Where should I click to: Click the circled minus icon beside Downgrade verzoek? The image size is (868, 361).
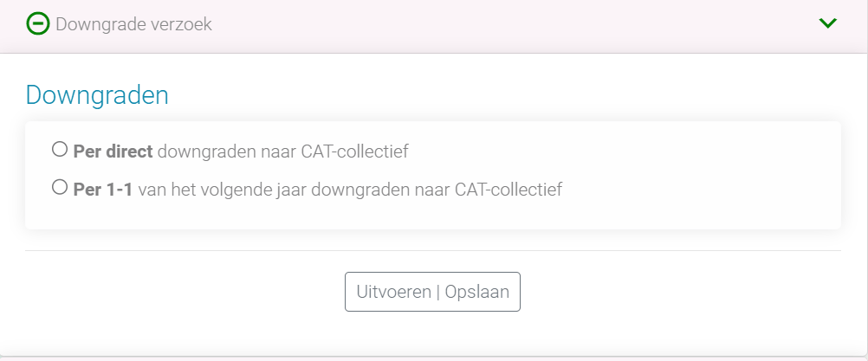click(x=38, y=23)
